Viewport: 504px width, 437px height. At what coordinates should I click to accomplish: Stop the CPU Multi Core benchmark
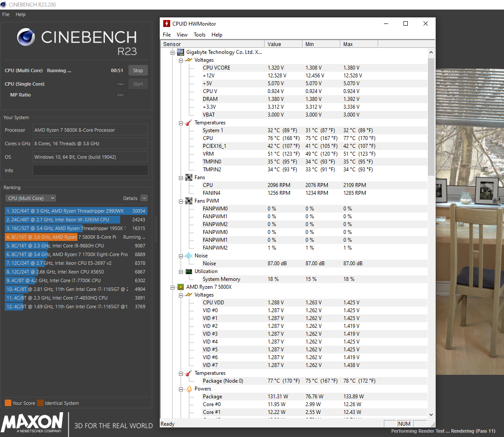pos(138,70)
